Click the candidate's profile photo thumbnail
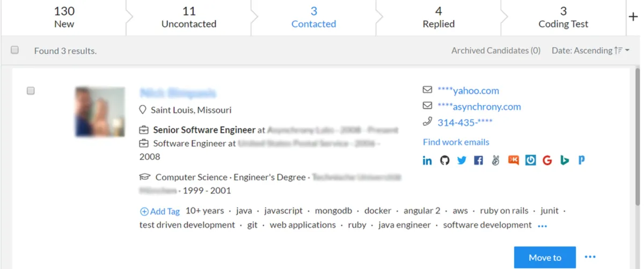The image size is (644, 269). (x=100, y=112)
